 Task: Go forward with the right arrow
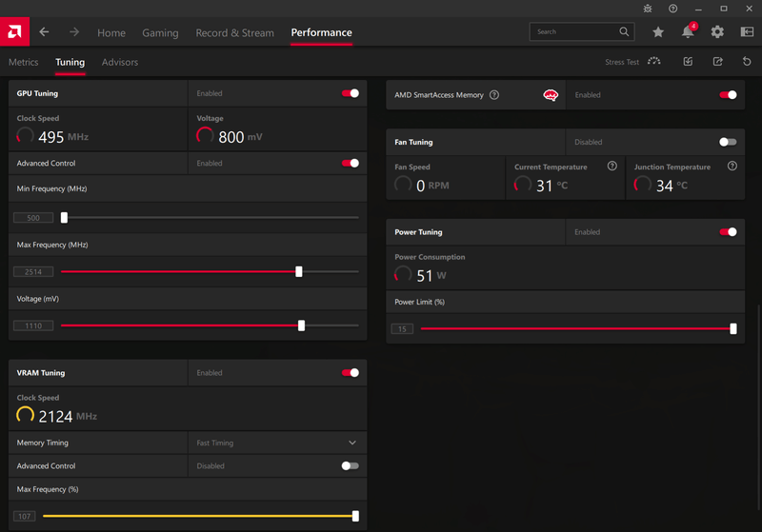(74, 32)
